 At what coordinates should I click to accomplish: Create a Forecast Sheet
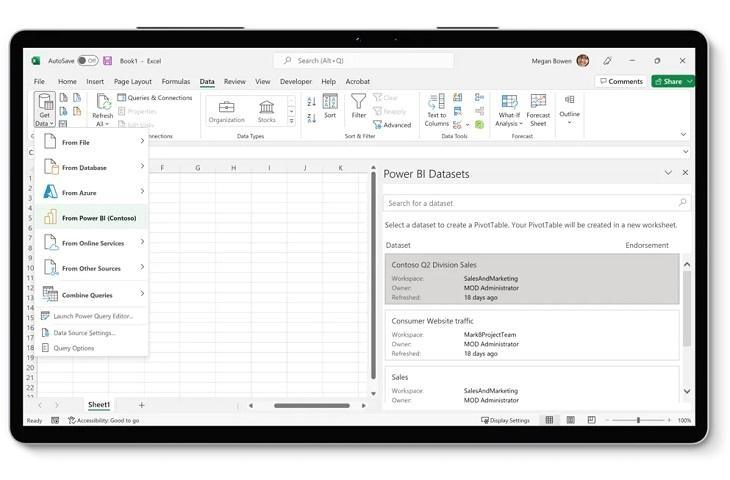(538, 110)
